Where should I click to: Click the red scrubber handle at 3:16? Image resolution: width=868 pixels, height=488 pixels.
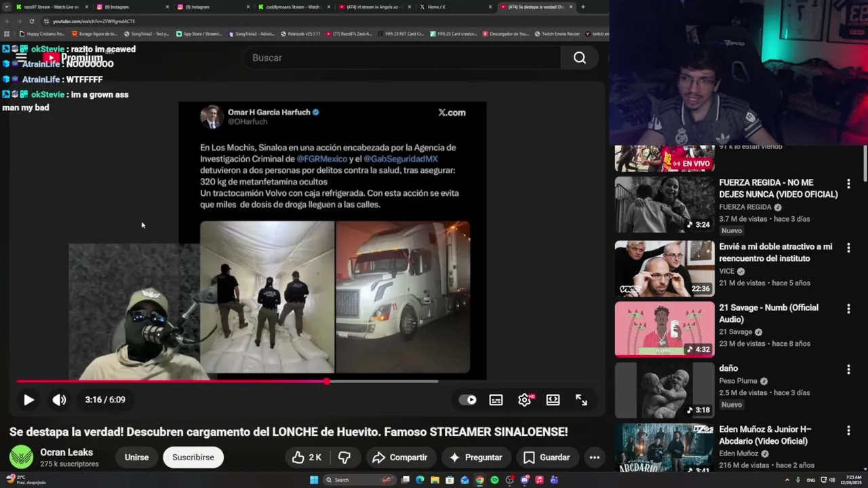coord(327,382)
